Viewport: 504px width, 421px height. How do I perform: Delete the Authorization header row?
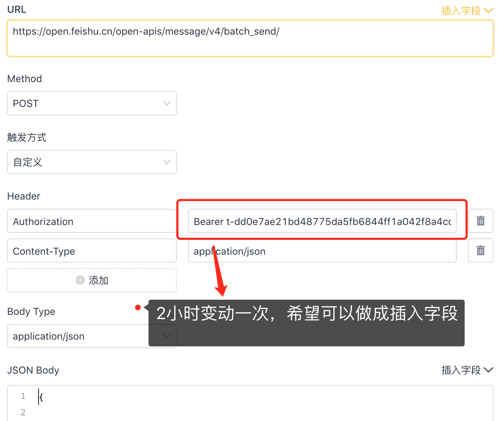pos(481,221)
